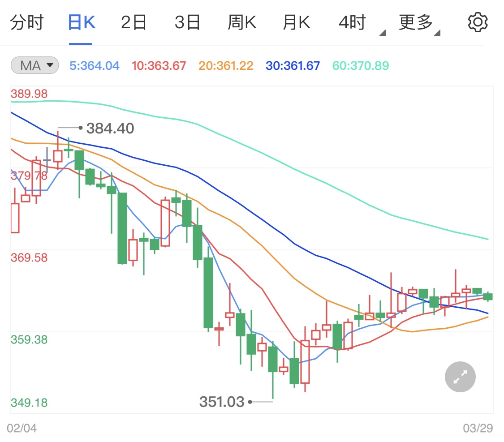Select the MA10 value 363.67 indicator label
The width and height of the screenshot is (504, 442).
click(x=159, y=65)
